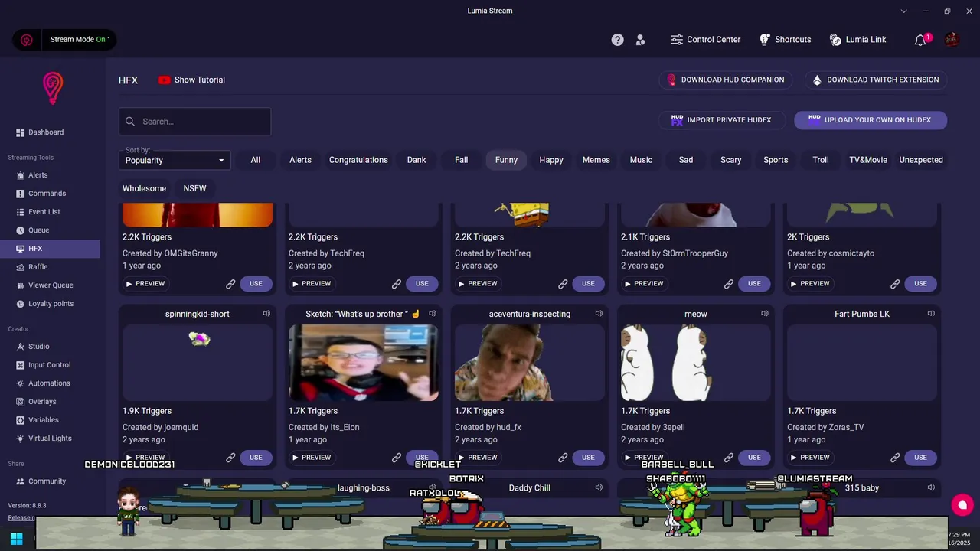Select the All category filter
Screen dimensions: 980x551
tap(256, 160)
